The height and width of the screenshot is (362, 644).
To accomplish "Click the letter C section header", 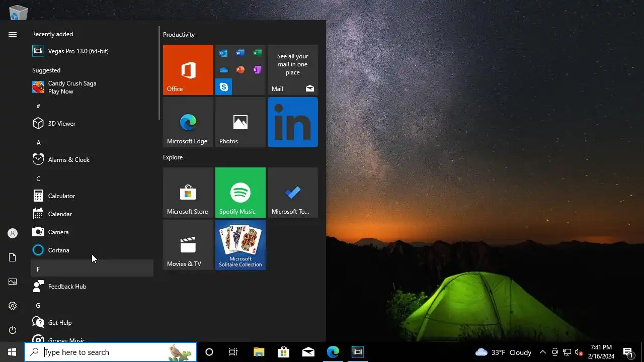I will (x=92, y=178).
